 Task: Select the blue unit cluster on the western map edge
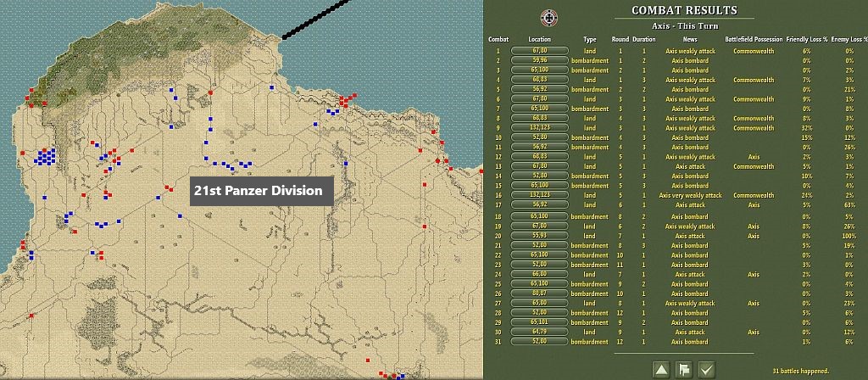[x=46, y=157]
